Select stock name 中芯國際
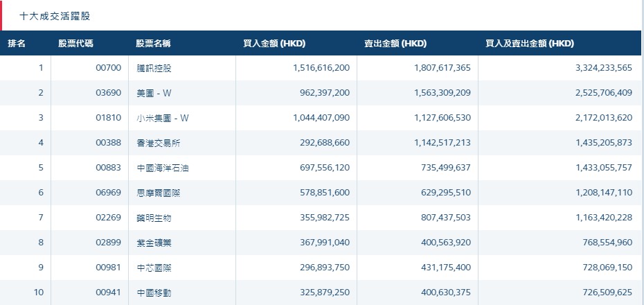This screenshot has width=644, height=305. coord(154,268)
